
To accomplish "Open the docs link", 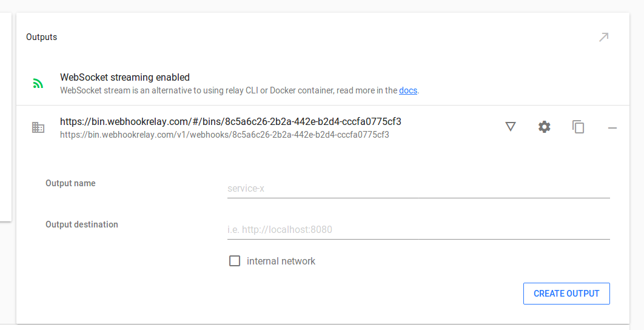I will (408, 90).
